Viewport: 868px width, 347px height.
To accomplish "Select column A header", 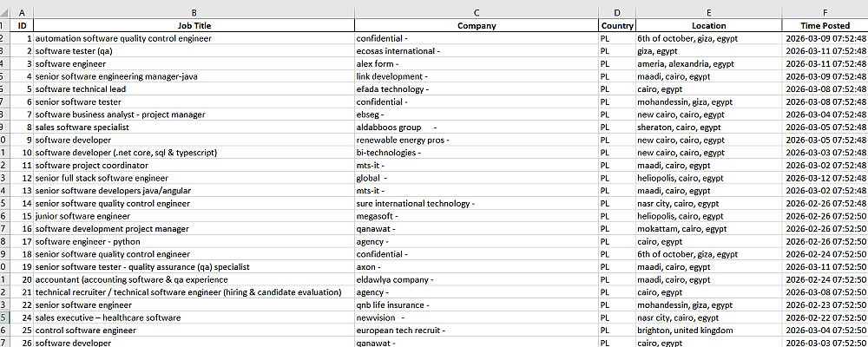I will click(x=21, y=12).
